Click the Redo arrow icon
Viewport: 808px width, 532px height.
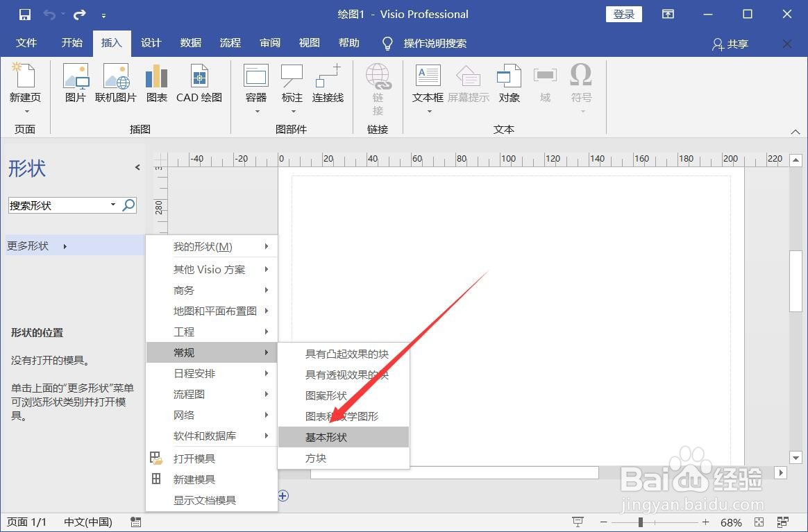(x=79, y=15)
